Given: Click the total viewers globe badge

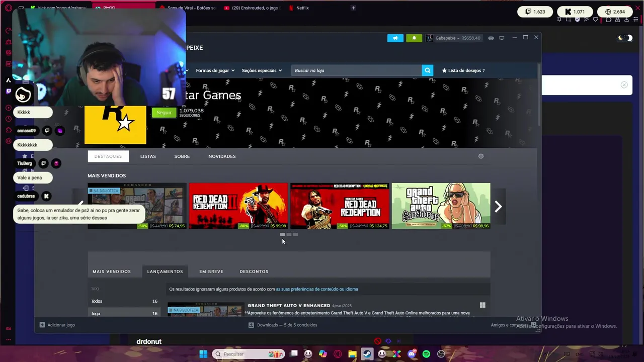Looking at the screenshot, I should coord(615,12).
